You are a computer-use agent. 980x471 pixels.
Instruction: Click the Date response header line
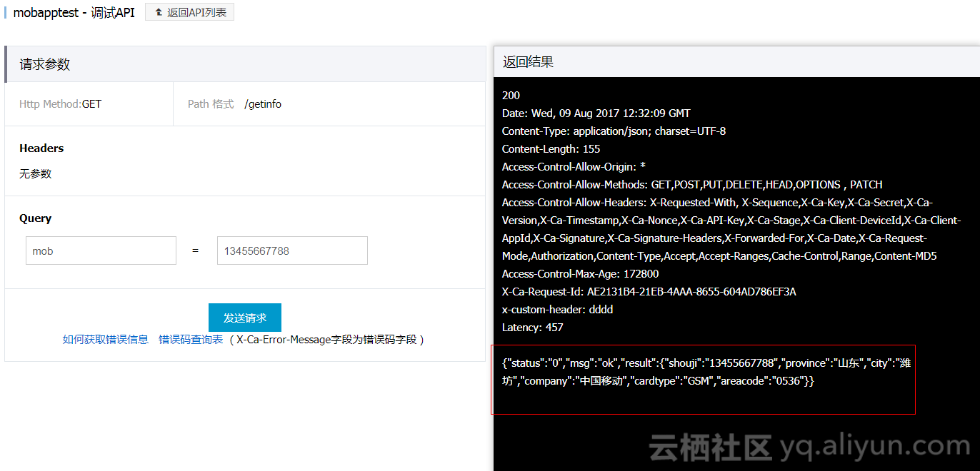pos(596,113)
